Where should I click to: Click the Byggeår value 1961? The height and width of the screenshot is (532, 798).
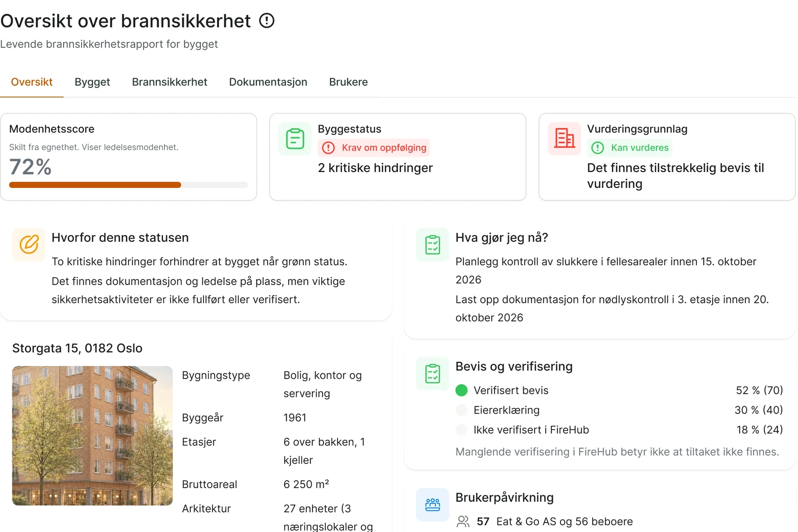tap(295, 418)
